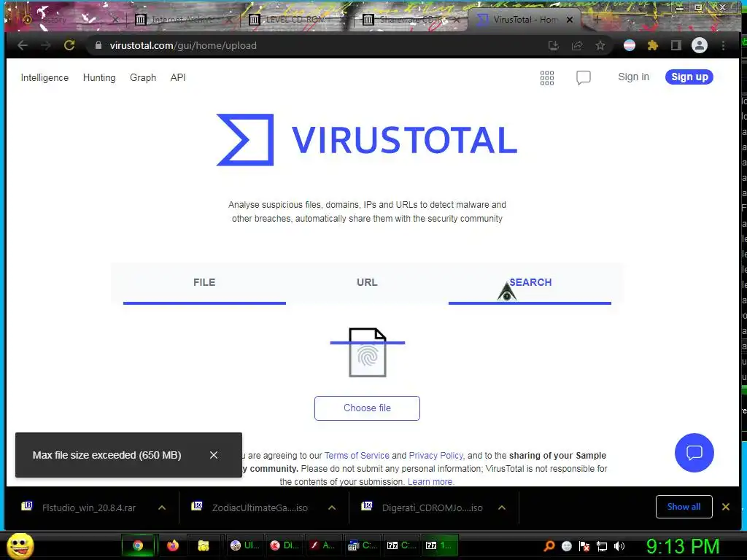Open Chrome's three-dot menu

coord(723,45)
